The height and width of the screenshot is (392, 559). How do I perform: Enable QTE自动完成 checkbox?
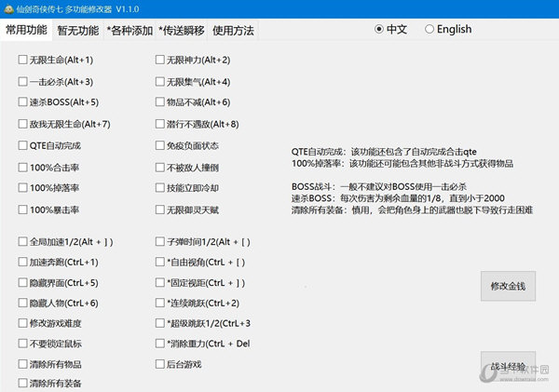click(x=22, y=145)
